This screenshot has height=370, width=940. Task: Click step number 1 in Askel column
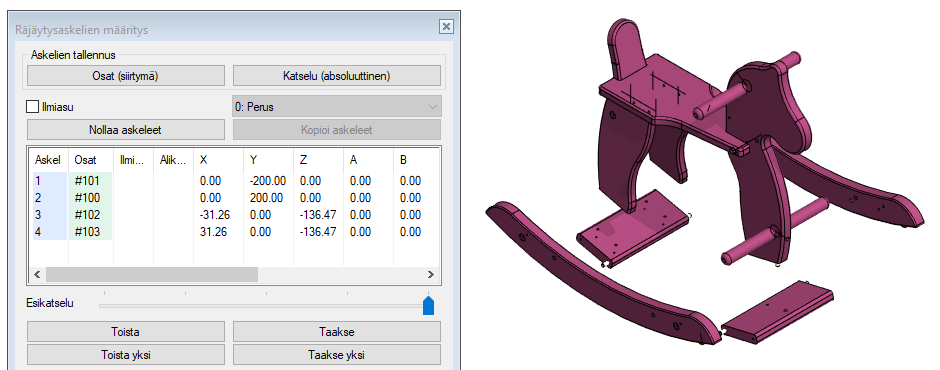[x=38, y=181]
